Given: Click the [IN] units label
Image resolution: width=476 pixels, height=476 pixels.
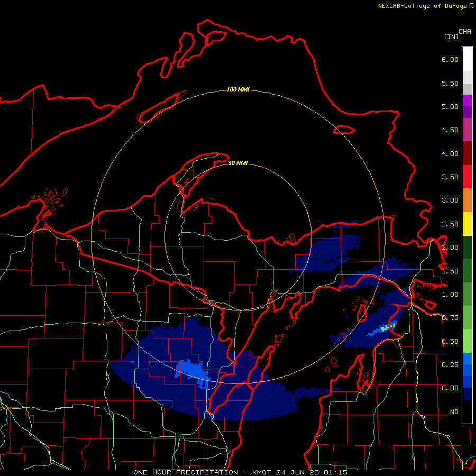Looking at the screenshot, I should [x=451, y=36].
